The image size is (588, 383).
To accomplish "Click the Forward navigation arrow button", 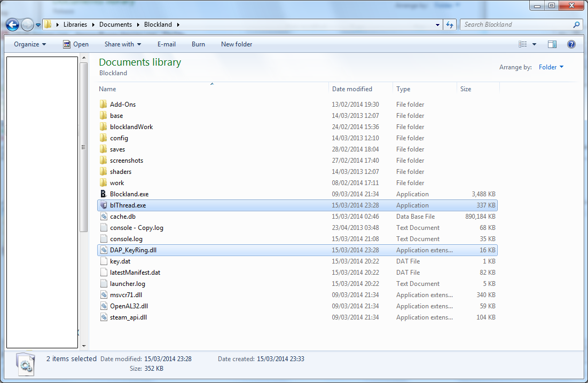I will [x=27, y=25].
